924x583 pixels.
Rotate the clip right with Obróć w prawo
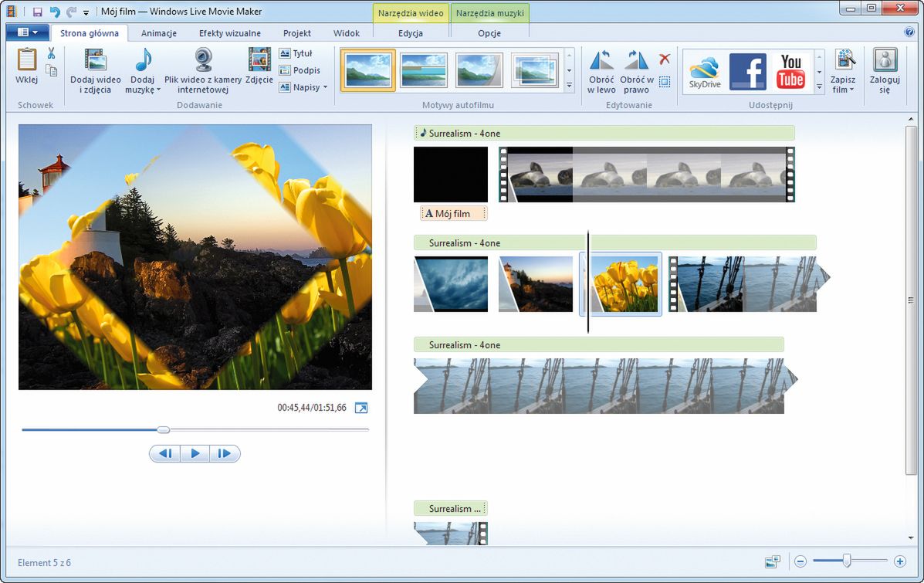click(x=636, y=62)
